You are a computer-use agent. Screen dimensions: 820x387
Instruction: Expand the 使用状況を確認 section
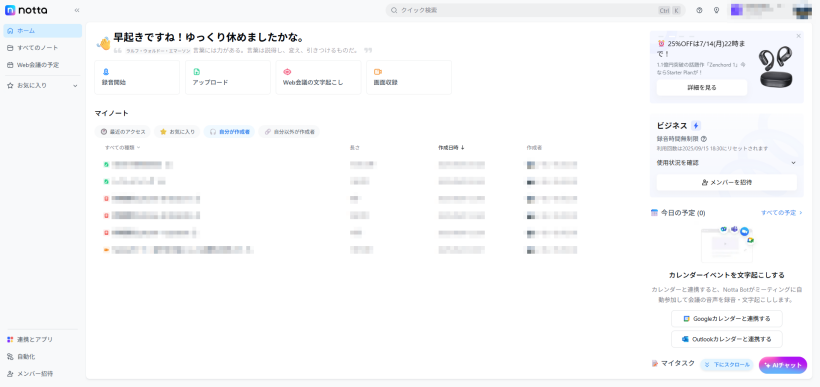(726, 163)
